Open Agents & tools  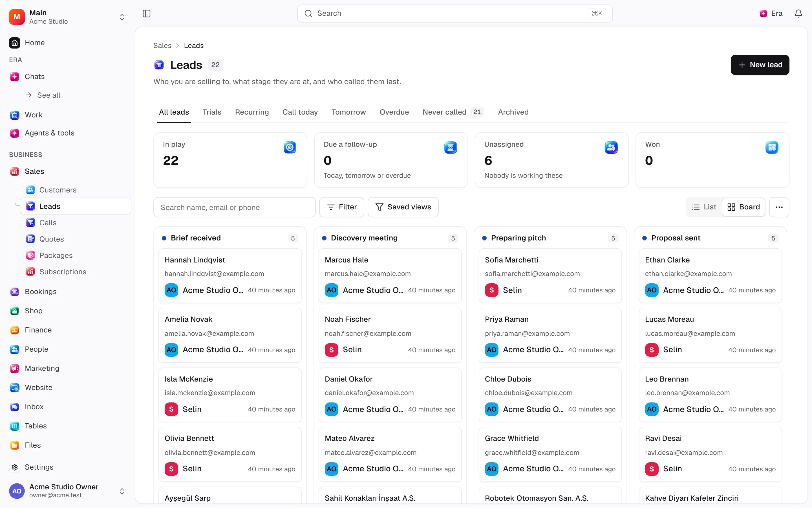49,133
